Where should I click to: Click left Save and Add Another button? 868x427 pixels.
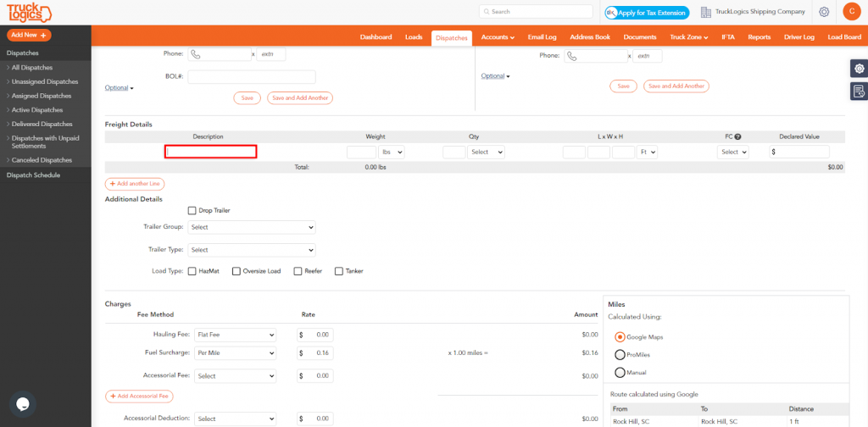click(300, 98)
